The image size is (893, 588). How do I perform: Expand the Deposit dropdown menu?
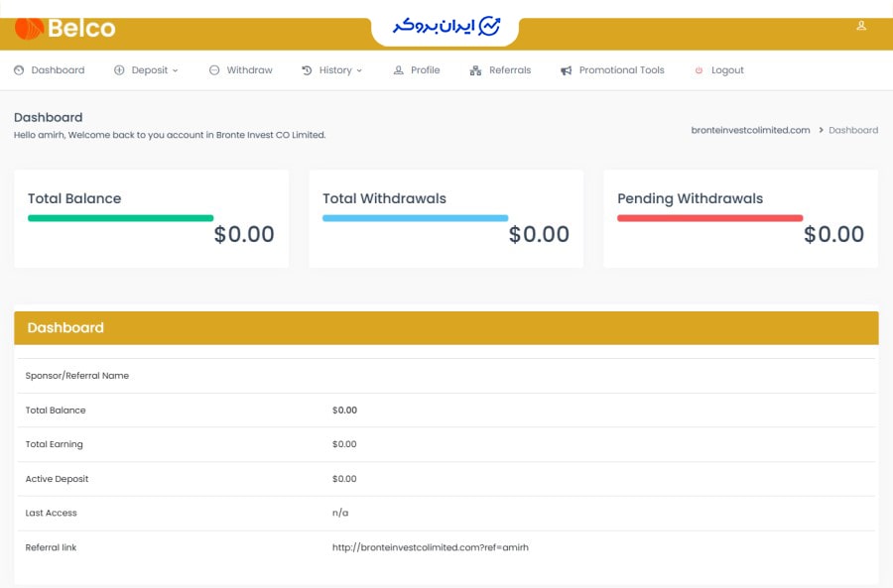coord(149,69)
